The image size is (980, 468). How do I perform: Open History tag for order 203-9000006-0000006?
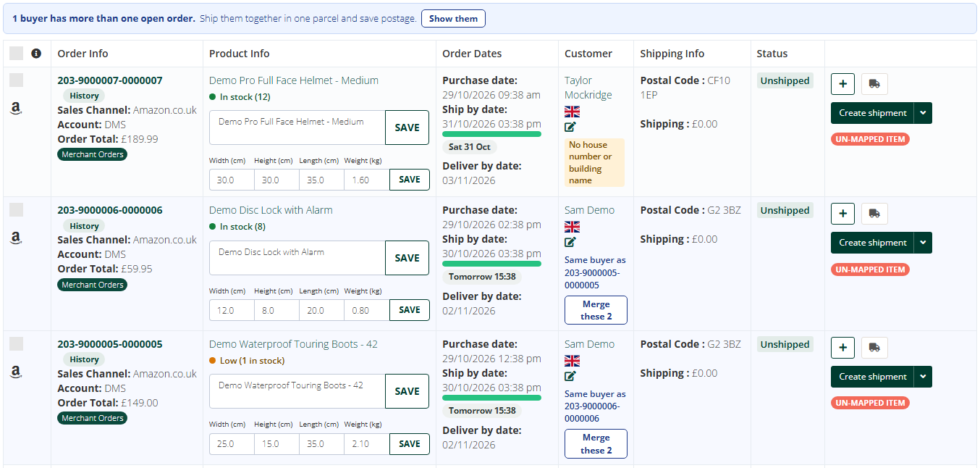click(84, 226)
